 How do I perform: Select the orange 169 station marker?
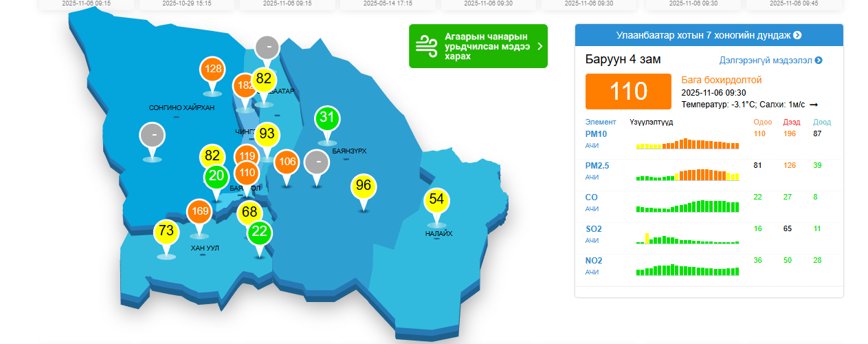coord(200,211)
